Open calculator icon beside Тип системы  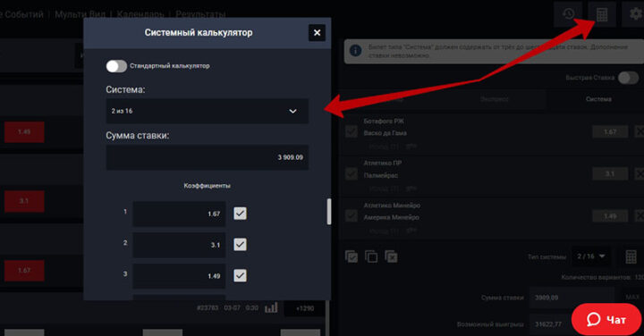point(631,256)
